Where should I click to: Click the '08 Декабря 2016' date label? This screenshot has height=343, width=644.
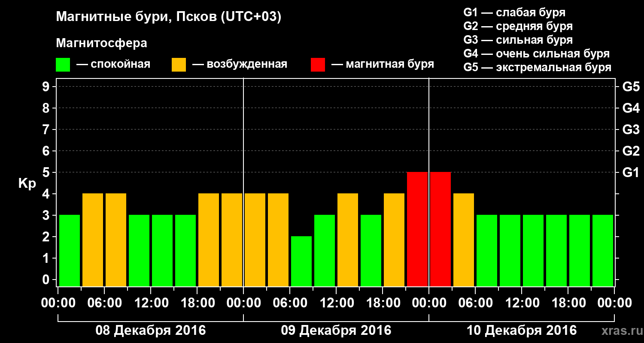tap(150, 331)
